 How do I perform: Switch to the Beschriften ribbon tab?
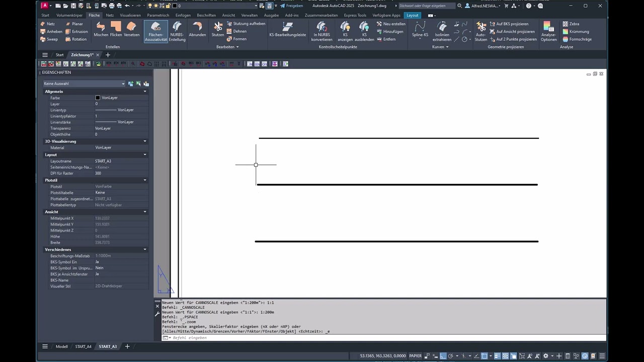click(x=206, y=15)
